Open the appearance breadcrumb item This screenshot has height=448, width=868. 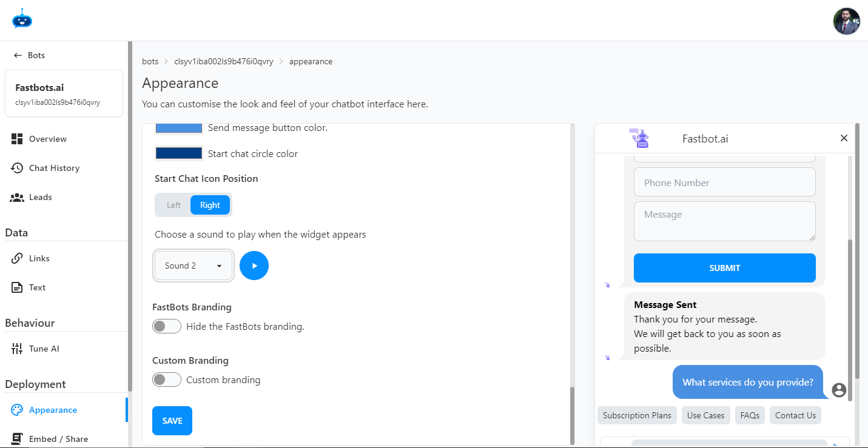tap(311, 61)
